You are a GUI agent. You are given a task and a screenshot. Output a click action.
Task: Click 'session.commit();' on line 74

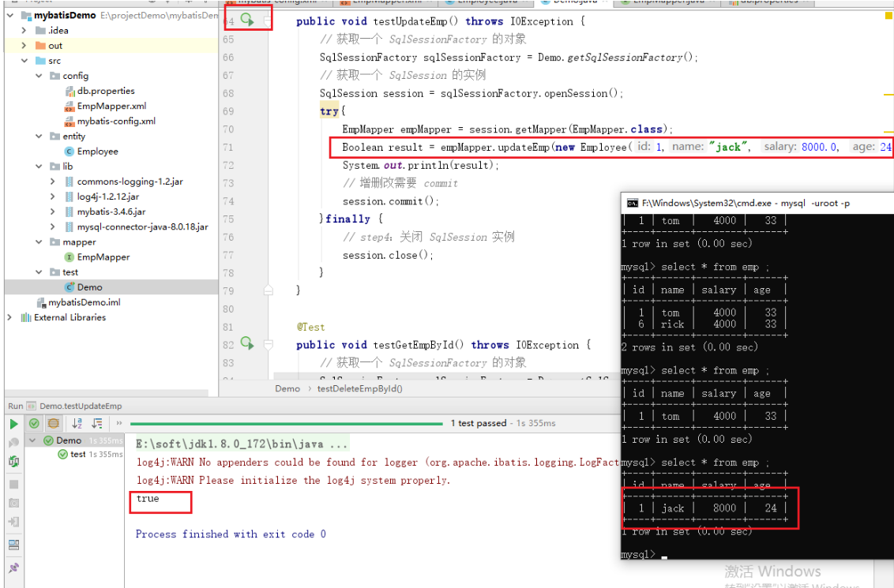tap(391, 201)
